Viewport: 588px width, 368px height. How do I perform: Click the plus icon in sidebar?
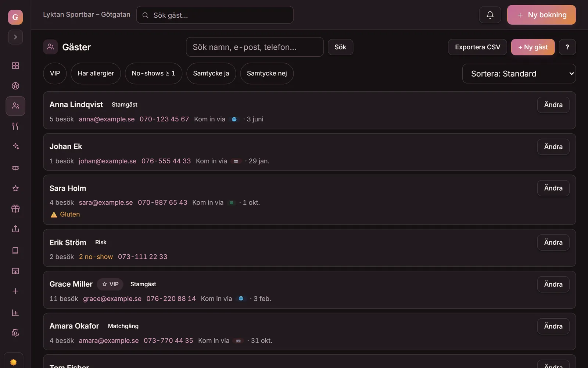click(15, 291)
